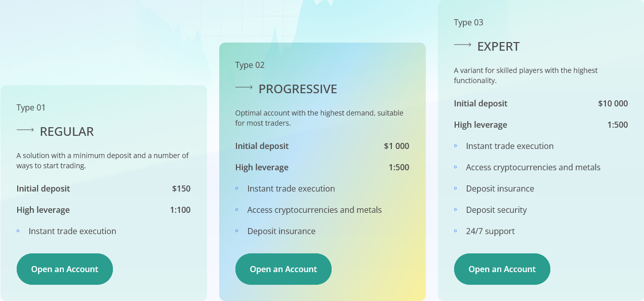Click the Type 02 label

point(250,65)
